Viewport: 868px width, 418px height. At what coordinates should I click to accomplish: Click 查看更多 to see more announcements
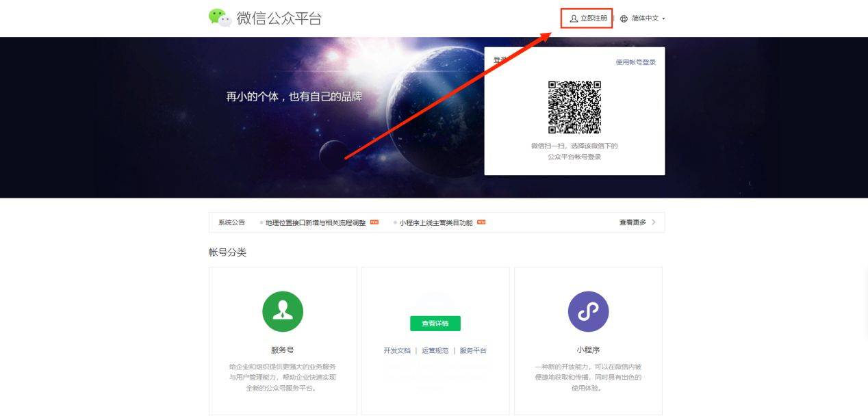coord(633,222)
